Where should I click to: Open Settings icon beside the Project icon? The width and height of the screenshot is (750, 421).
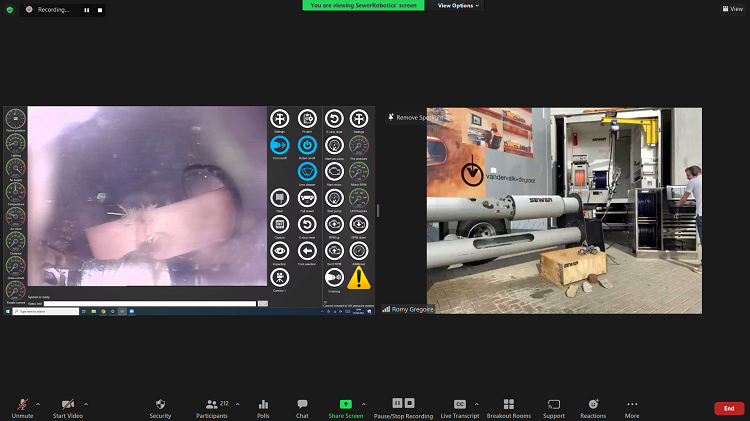[x=280, y=118]
